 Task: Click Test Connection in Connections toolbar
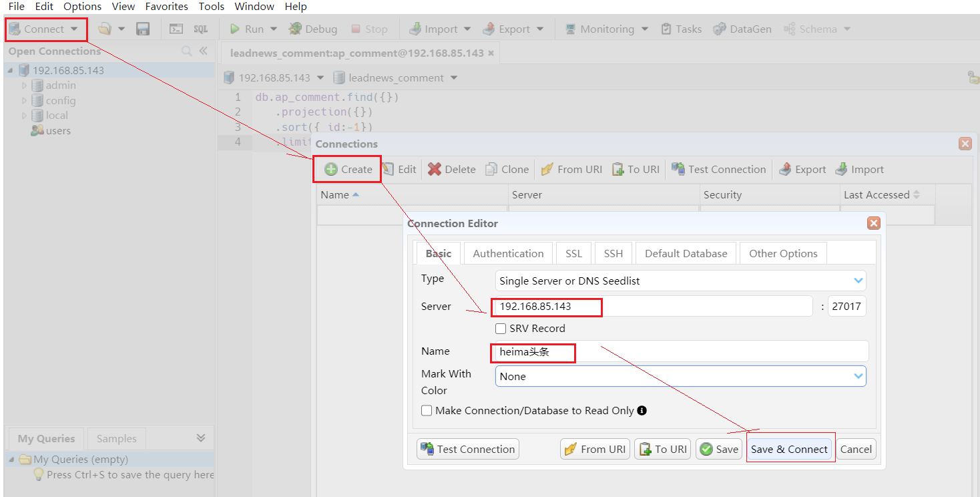tap(719, 170)
